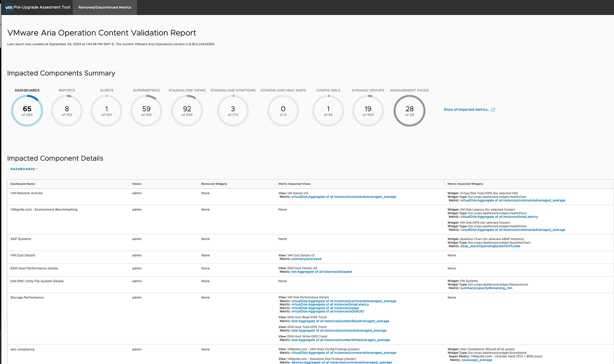
Task: Select the Reports 8 of 152 circle
Action: pos(67,111)
